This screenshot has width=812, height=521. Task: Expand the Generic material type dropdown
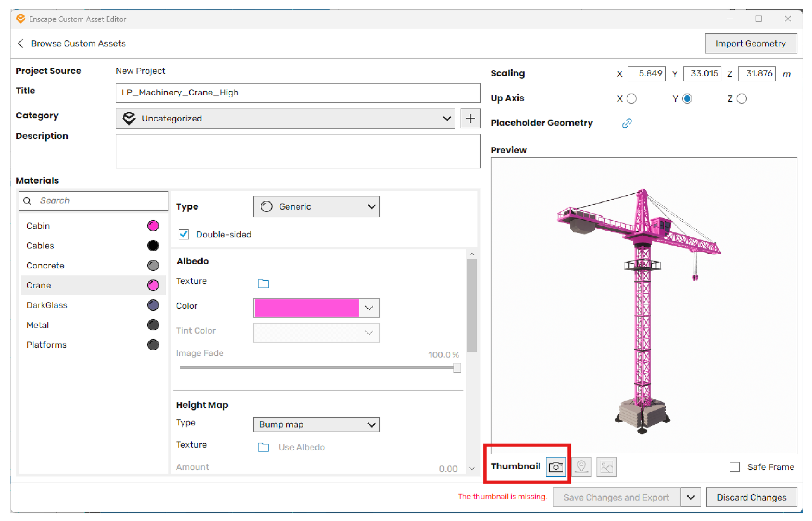pos(316,207)
